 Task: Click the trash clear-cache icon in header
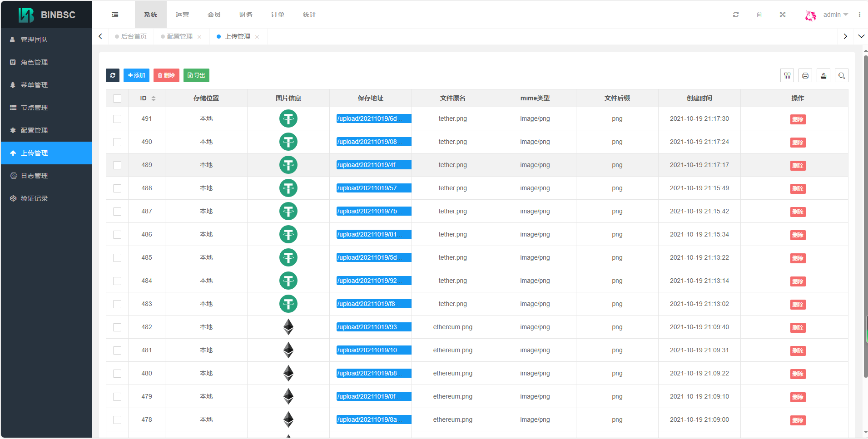759,15
